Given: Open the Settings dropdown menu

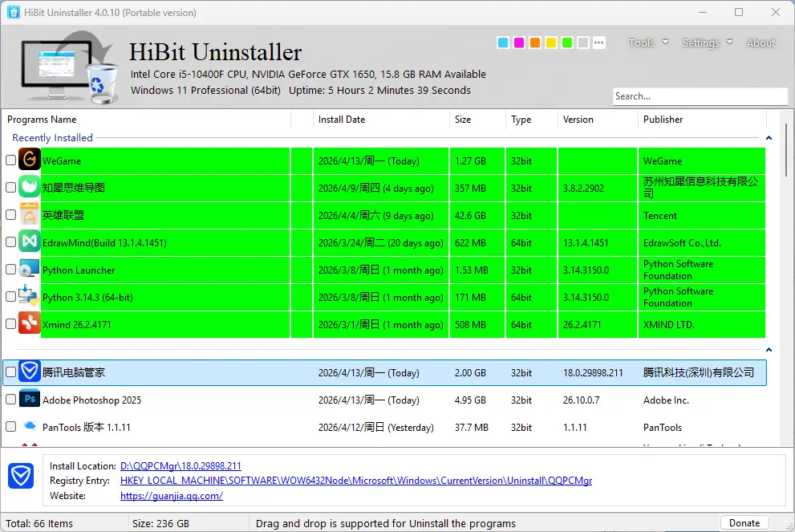Looking at the screenshot, I should pyautogui.click(x=707, y=43).
